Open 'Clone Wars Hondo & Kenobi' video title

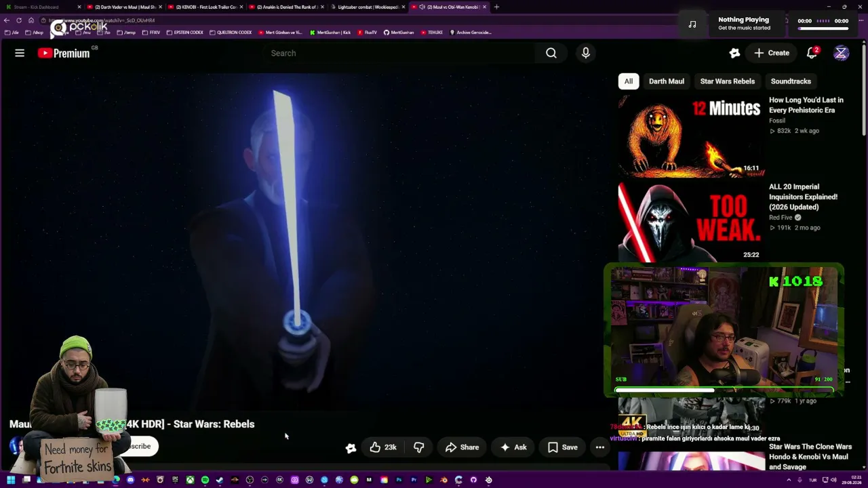810,457
